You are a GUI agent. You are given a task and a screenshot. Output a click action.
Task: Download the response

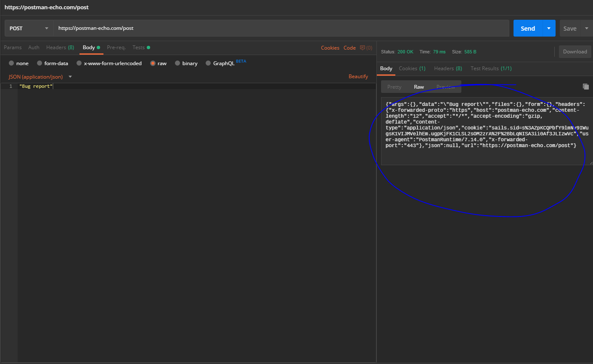click(575, 51)
